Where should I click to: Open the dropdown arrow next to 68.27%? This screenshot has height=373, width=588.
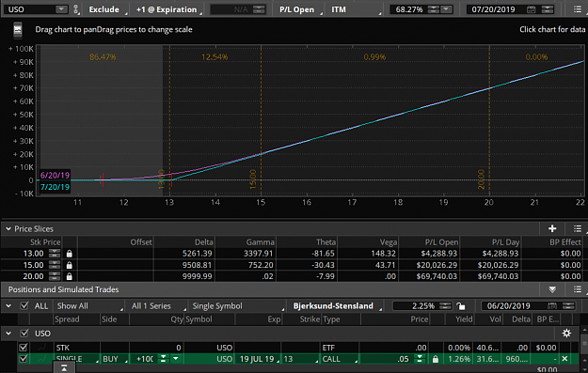tap(446, 9)
